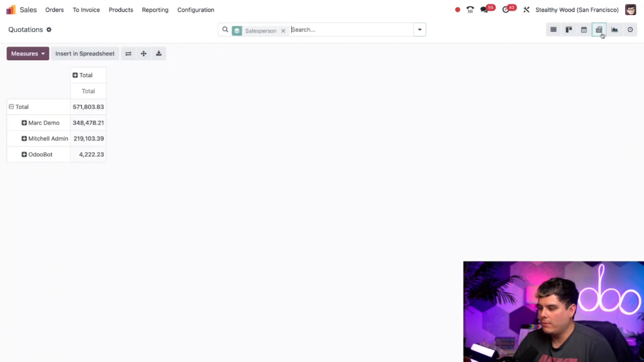The width and height of the screenshot is (644, 362).
Task: Open the Measures dropdown
Action: 28,54
